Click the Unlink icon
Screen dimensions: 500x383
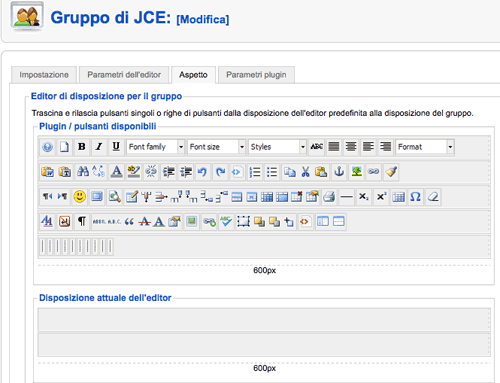151,172
